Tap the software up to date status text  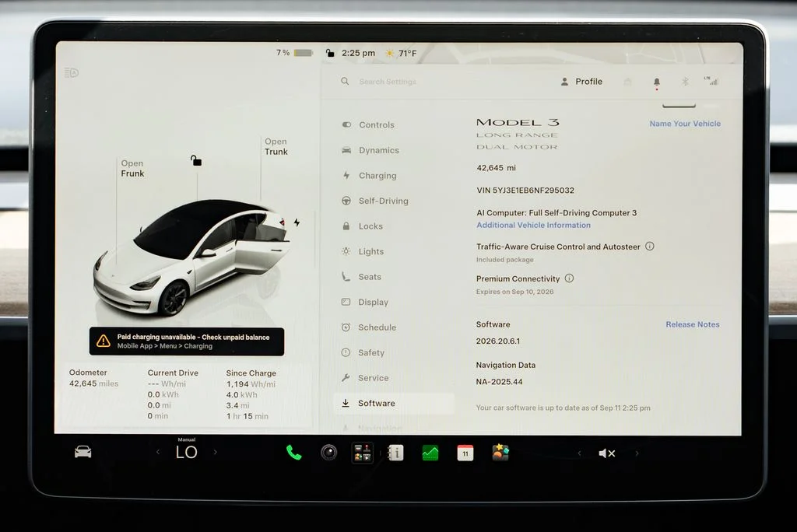tap(564, 408)
